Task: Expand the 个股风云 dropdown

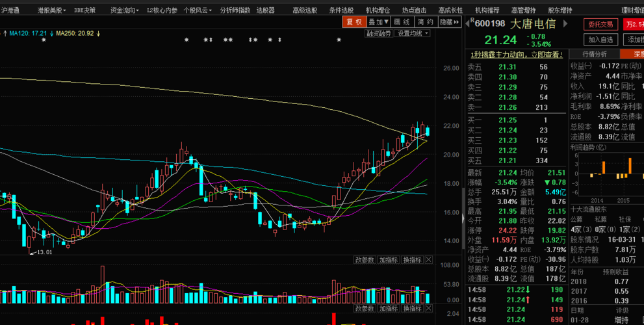Action: coord(198,10)
